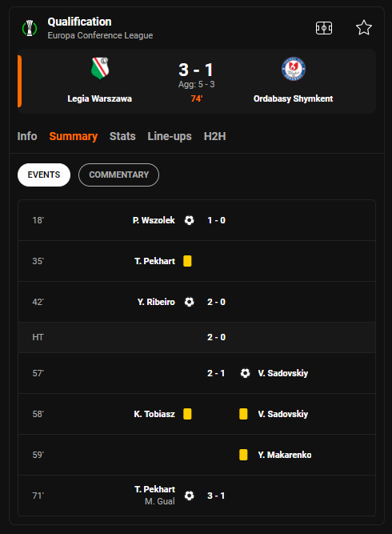Click the ball icon for the 3 - 1 goal
This screenshot has width=392, height=534.
click(x=189, y=496)
